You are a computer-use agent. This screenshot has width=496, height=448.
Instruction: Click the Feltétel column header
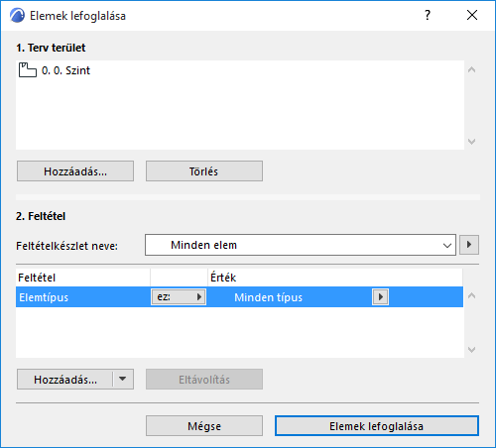83,278
